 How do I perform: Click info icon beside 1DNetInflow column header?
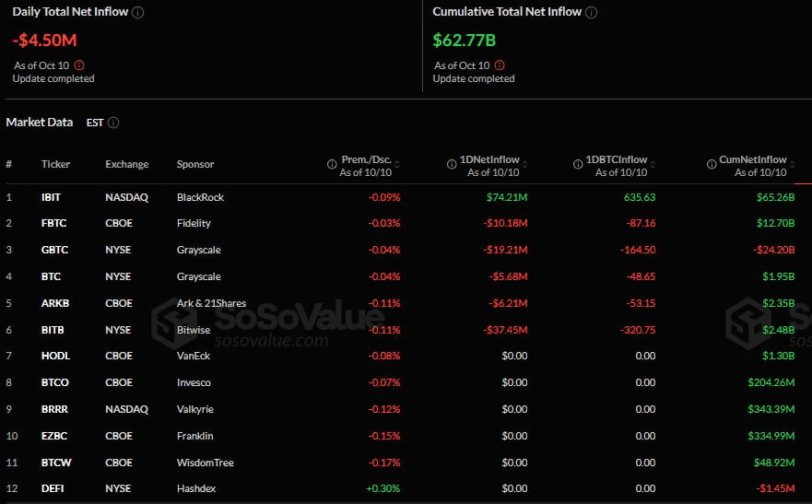point(453,165)
